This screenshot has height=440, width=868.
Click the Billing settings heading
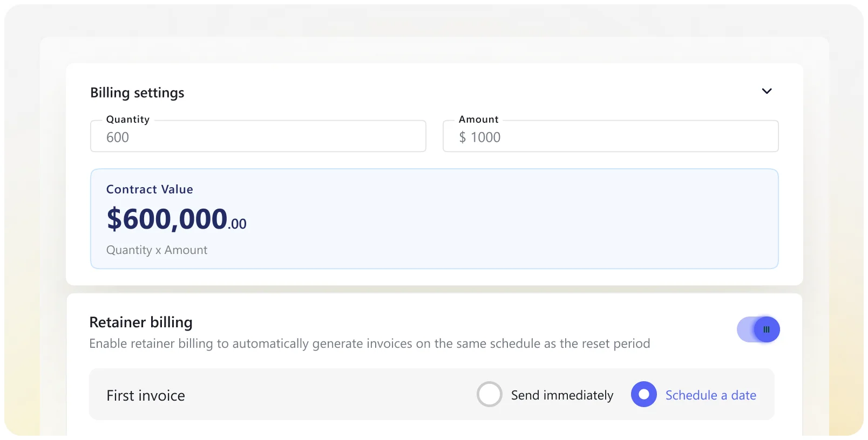[x=137, y=93]
